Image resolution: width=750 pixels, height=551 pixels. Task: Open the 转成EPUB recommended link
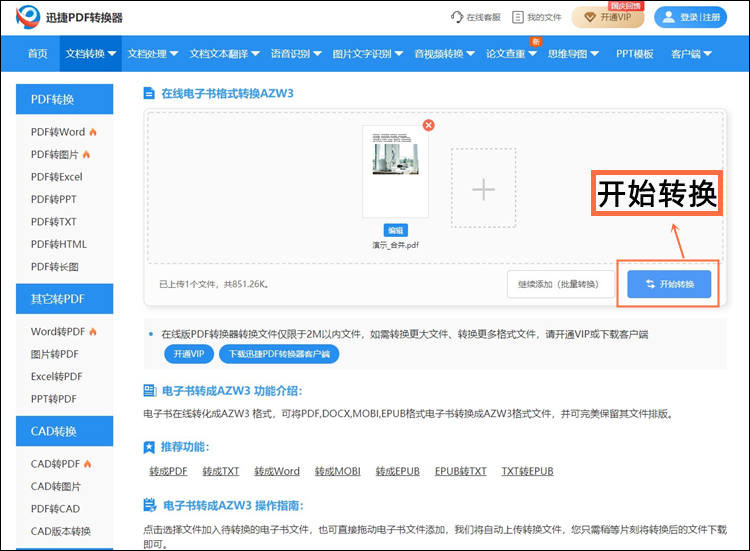(x=398, y=471)
